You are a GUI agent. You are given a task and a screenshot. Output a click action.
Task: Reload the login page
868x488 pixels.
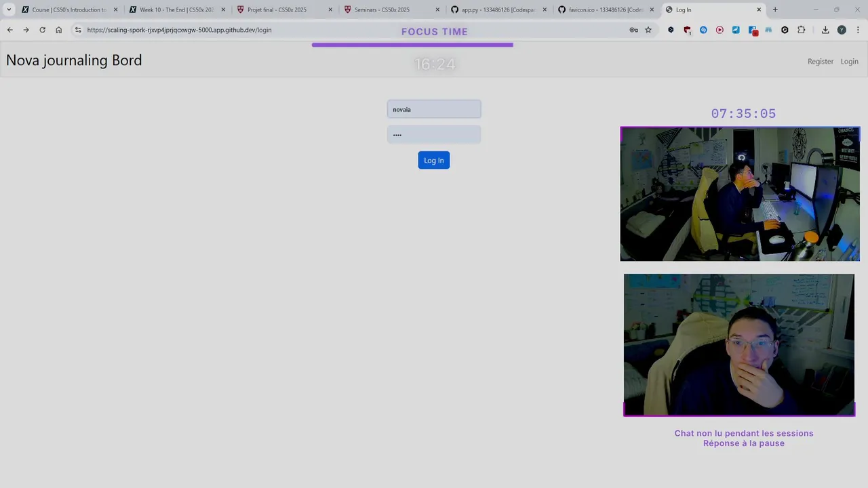click(x=42, y=30)
